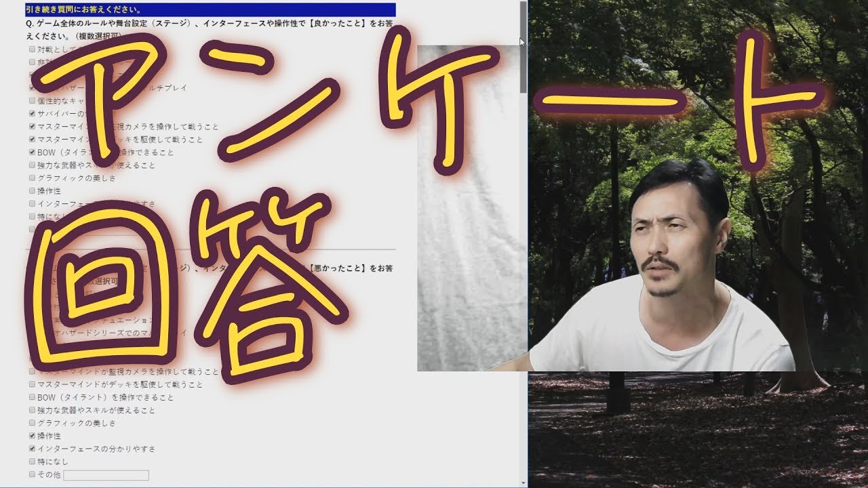Tick マスターマインドがデッキを駆使して戦うこと in the 悪かったこと list

coord(32,384)
